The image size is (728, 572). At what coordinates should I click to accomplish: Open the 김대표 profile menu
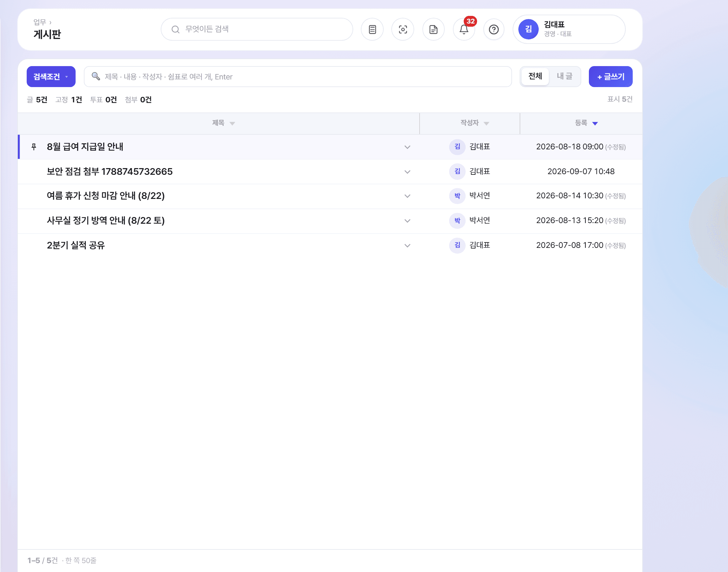click(x=569, y=29)
